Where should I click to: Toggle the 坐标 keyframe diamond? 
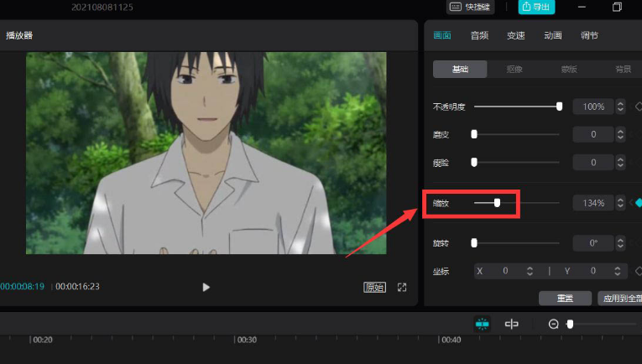[x=639, y=271]
